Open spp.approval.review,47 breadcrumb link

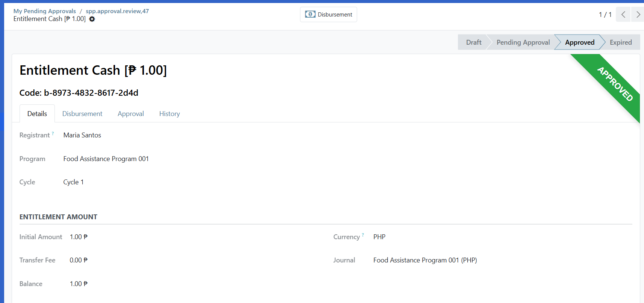[117, 11]
